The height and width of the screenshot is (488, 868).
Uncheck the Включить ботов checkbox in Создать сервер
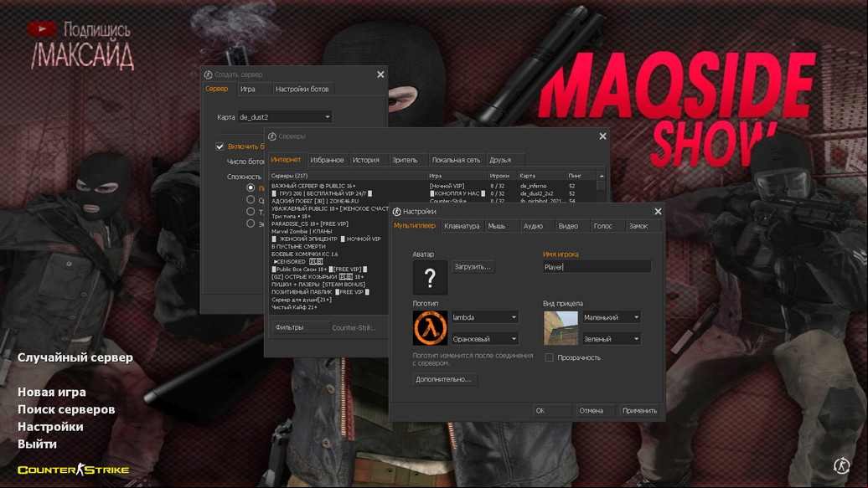point(220,146)
